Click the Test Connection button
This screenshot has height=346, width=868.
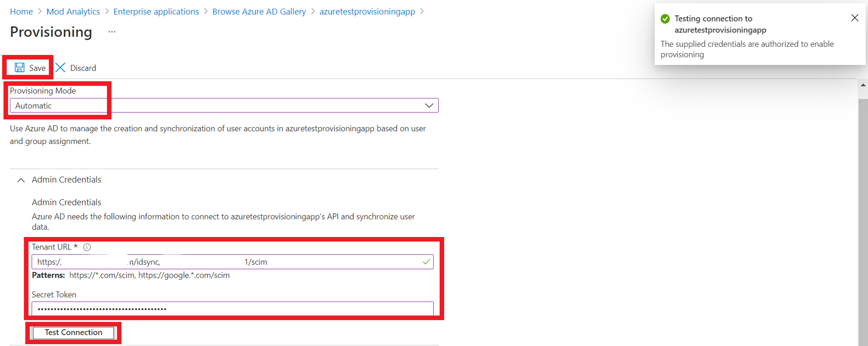tap(74, 333)
